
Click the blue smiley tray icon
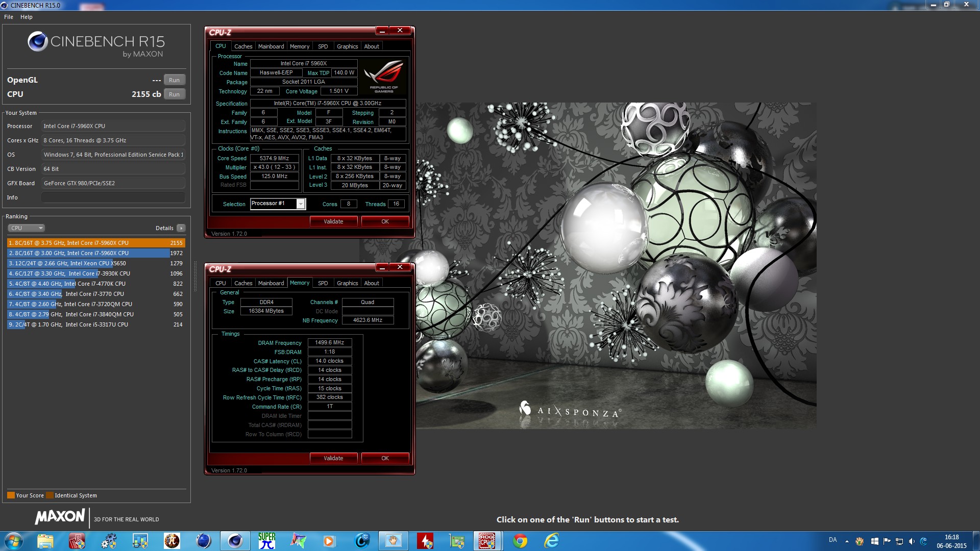(924, 541)
